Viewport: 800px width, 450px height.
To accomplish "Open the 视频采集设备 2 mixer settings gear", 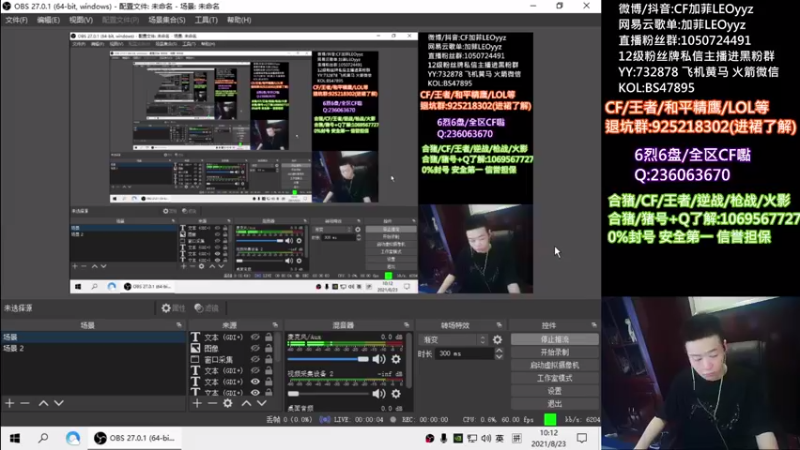I will (396, 393).
